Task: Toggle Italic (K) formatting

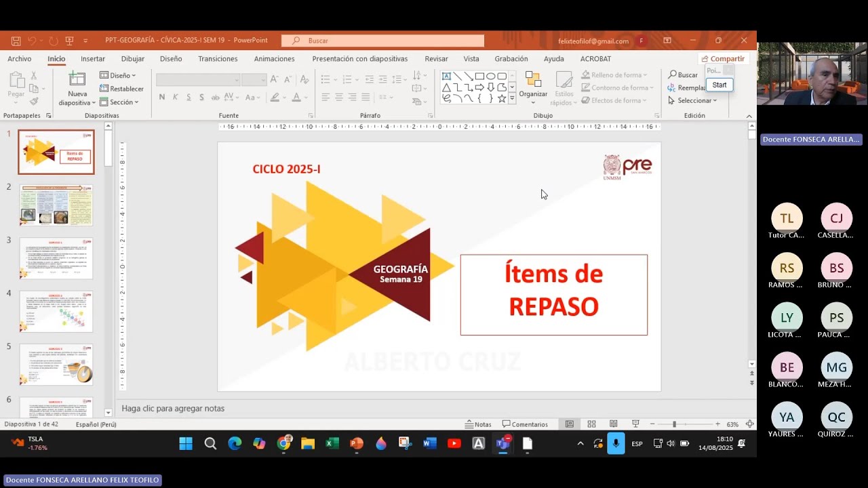Action: [x=175, y=98]
